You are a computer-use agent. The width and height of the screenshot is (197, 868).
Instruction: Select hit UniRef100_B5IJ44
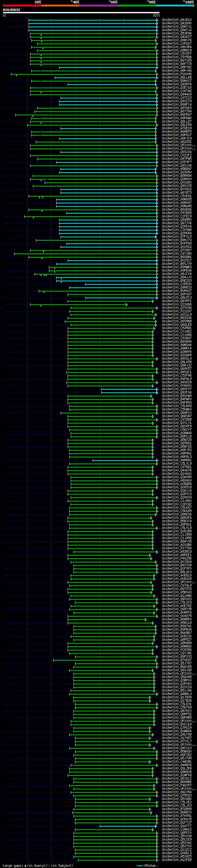177,690
